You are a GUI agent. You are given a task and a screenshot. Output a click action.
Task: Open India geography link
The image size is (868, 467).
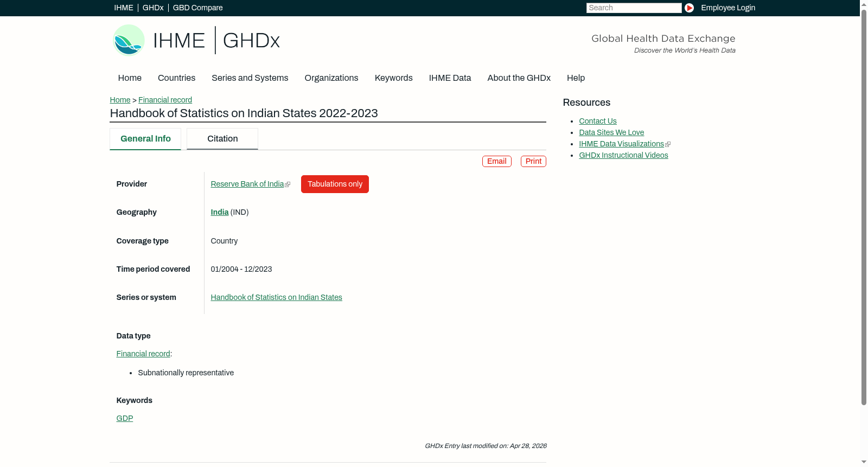(x=220, y=212)
